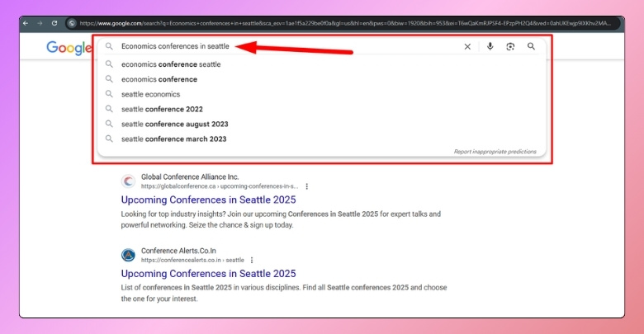This screenshot has height=334, width=644.
Task: Click the conferencealerts.co.in URL breadcrumb
Action: [x=192, y=260]
